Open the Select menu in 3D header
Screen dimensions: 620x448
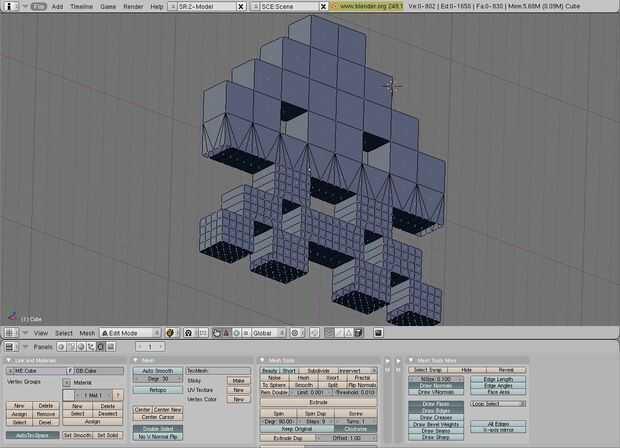coord(64,333)
